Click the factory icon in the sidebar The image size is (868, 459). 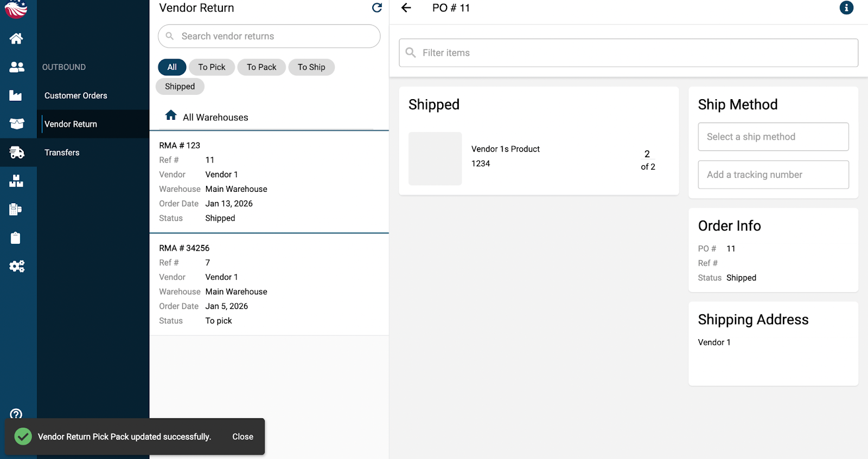click(16, 96)
